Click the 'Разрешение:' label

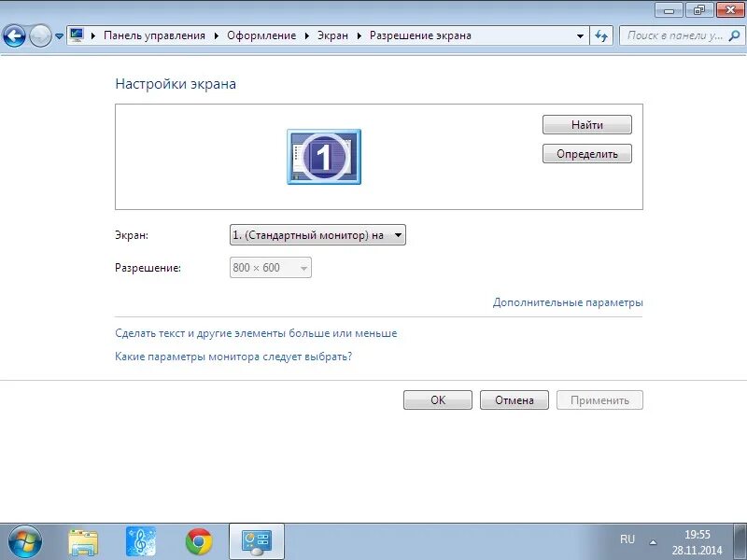tap(148, 268)
